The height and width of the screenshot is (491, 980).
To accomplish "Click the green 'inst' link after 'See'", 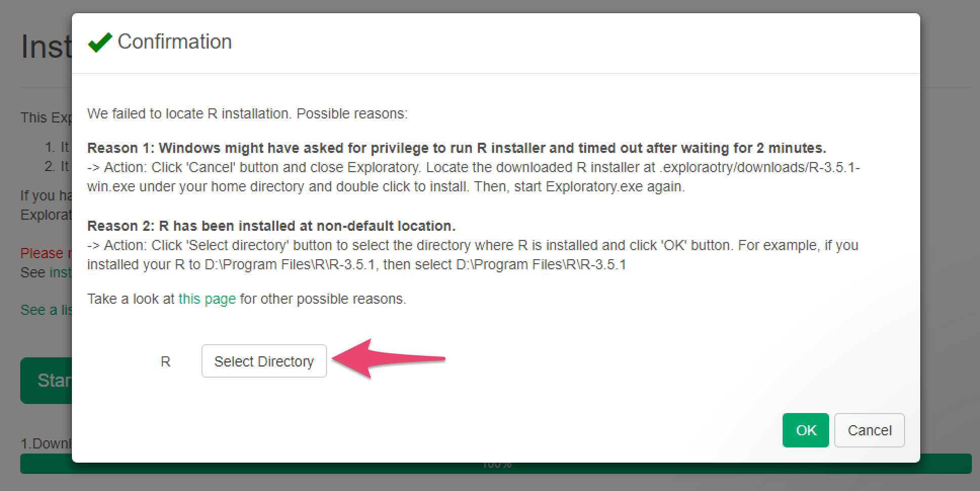I will click(x=61, y=272).
